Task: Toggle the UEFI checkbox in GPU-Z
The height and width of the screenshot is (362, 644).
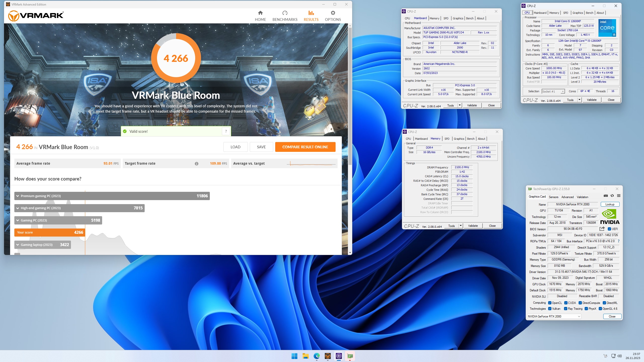Action: click(x=609, y=229)
